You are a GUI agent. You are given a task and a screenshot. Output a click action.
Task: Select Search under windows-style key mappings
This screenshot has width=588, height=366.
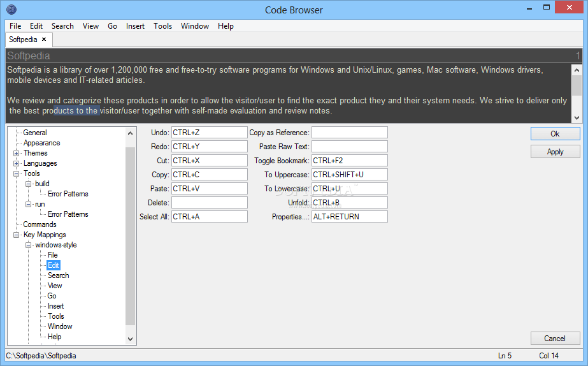coord(59,275)
